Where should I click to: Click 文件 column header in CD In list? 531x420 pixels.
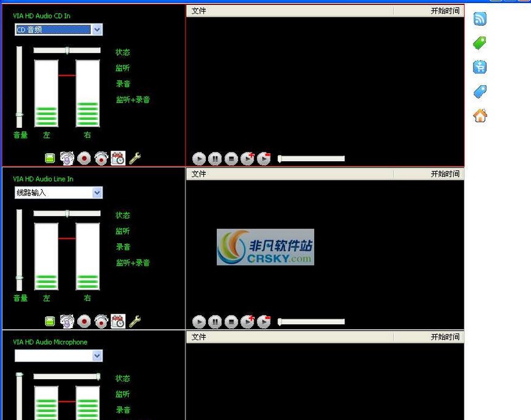pos(290,11)
